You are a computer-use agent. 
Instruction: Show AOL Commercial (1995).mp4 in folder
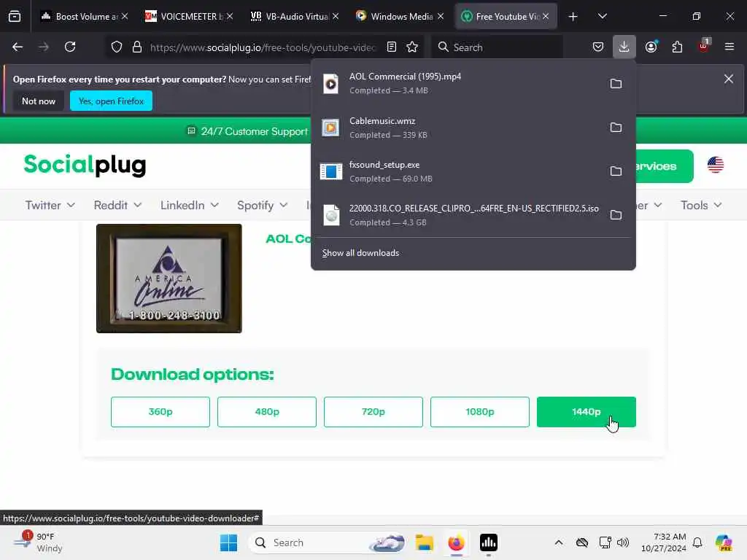pos(616,84)
